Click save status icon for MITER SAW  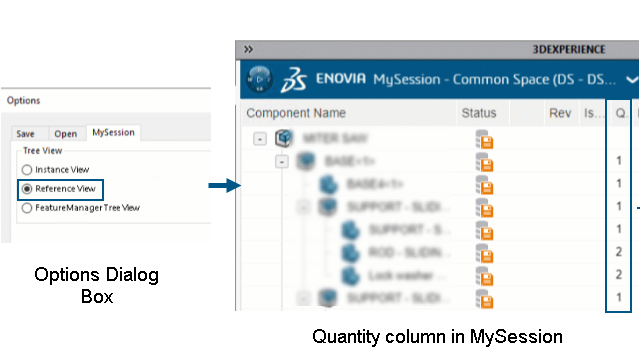click(484, 139)
